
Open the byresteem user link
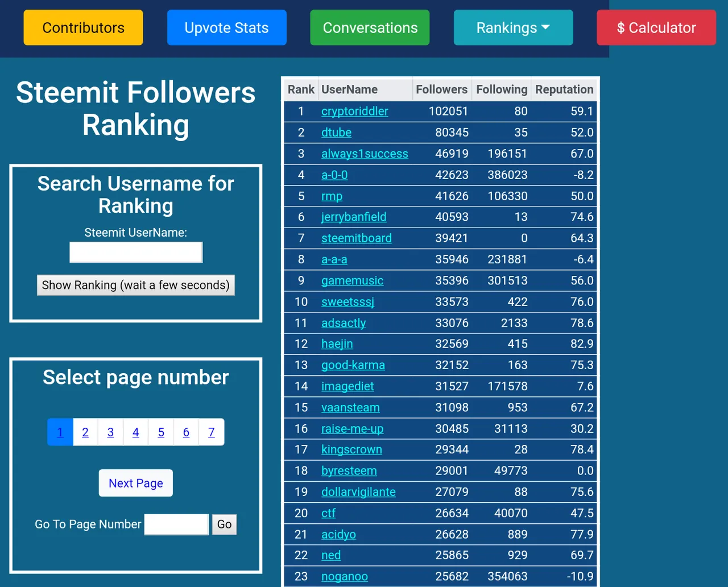(349, 471)
